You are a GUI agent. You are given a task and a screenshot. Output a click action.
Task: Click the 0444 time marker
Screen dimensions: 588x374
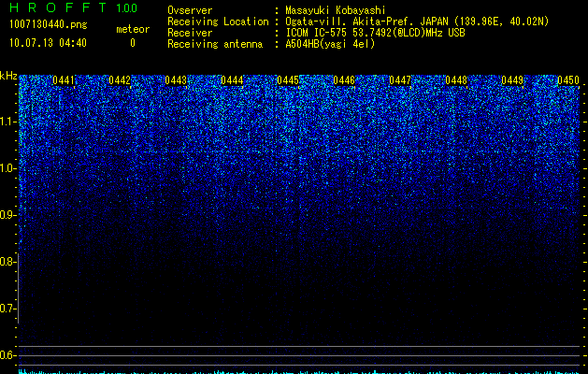click(232, 80)
